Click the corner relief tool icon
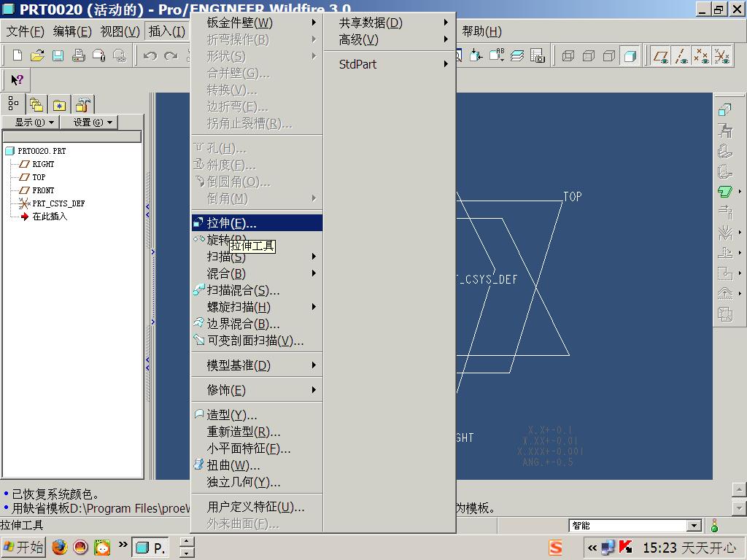 click(724, 273)
